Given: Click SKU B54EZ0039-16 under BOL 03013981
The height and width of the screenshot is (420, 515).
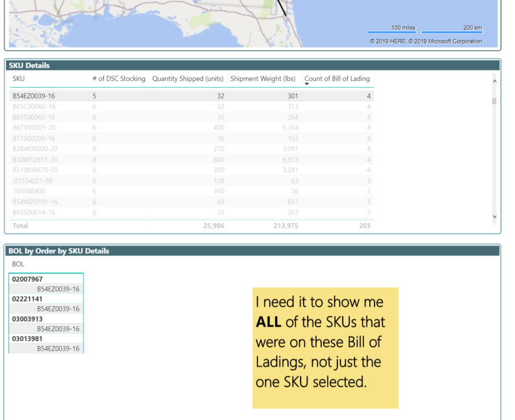Looking at the screenshot, I should 58,349.
